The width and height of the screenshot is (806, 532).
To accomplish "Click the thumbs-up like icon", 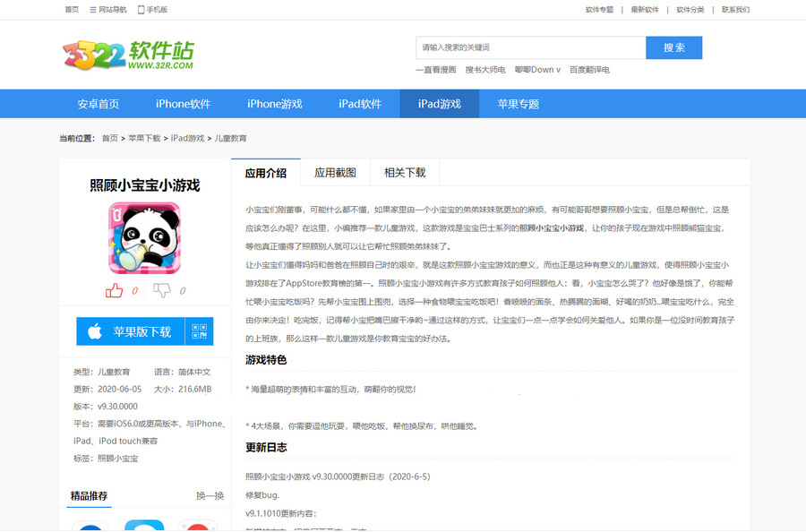I will (x=114, y=290).
